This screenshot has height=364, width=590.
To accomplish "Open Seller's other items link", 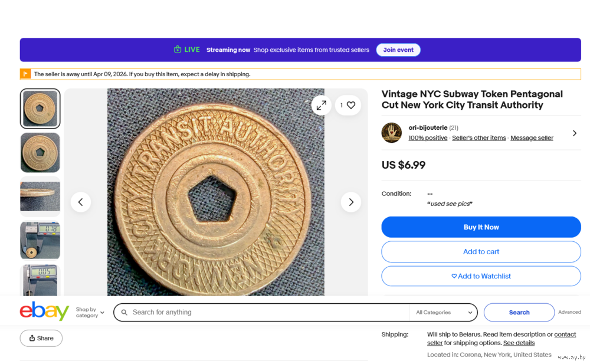I will coord(478,138).
